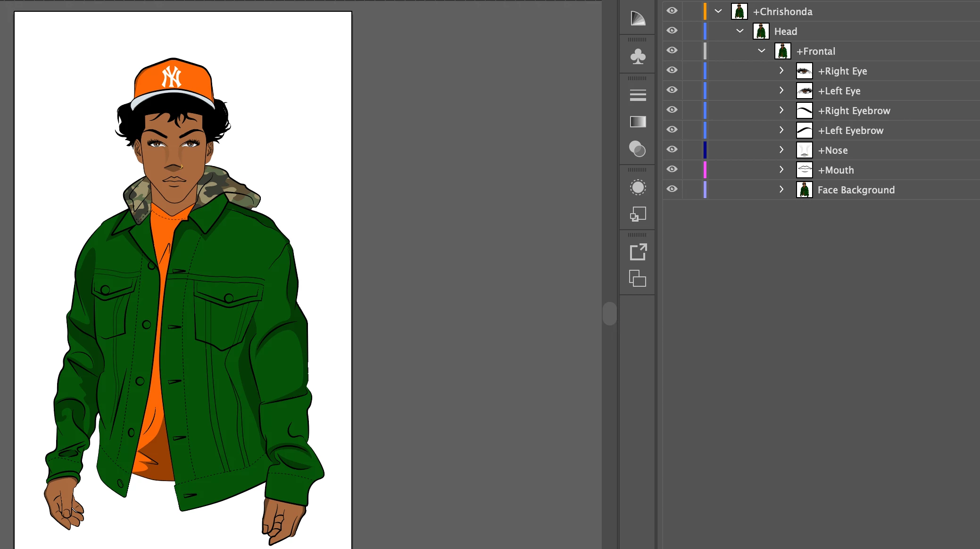Hide the Face Background layer
The height and width of the screenshot is (549, 980).
tap(672, 189)
